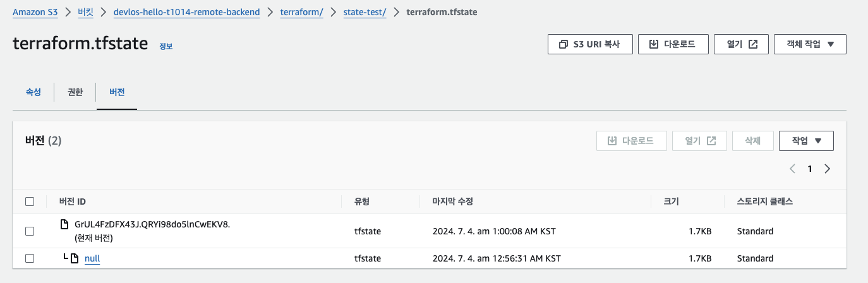Click the 삭제 button in versions panel
868x283 pixels.
tap(753, 141)
